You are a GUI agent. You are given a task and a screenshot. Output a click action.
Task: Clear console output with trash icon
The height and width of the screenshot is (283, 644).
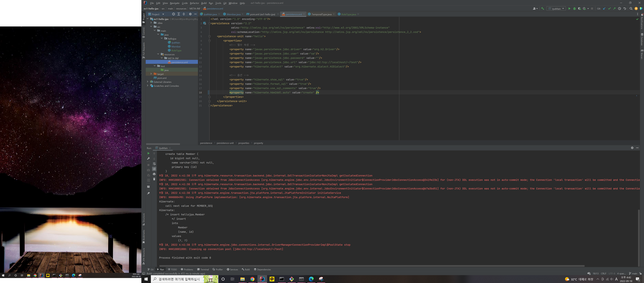(154, 179)
